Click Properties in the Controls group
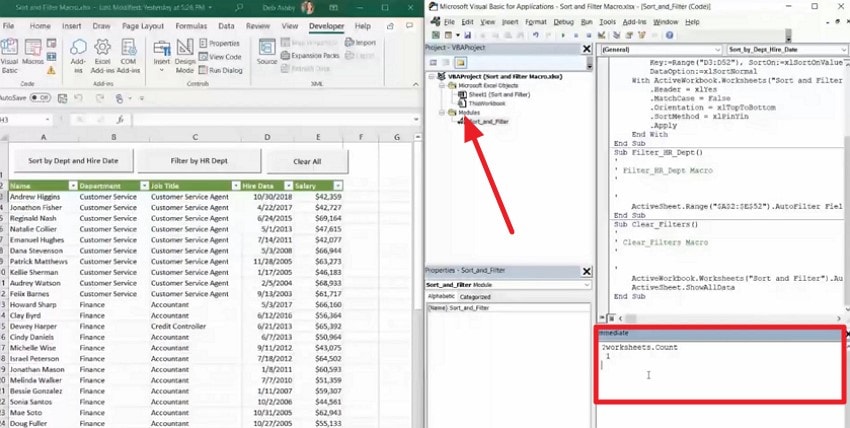850x428 pixels. pyautogui.click(x=219, y=43)
